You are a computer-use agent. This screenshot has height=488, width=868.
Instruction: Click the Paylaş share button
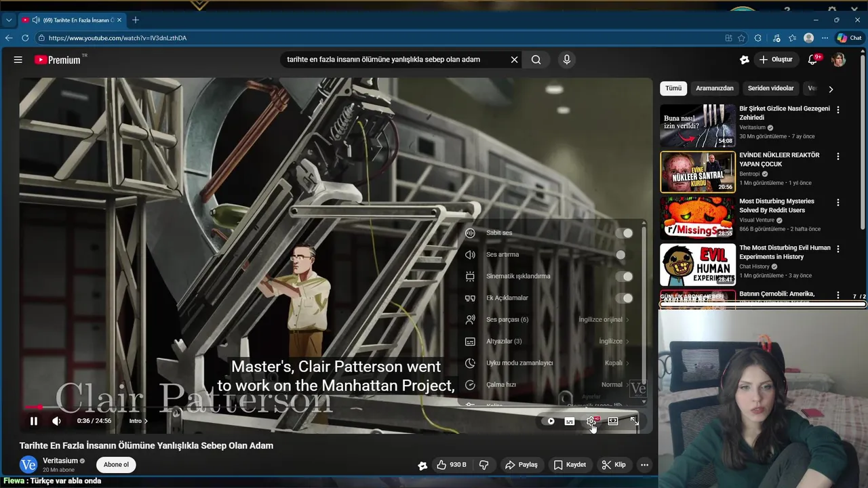(521, 465)
